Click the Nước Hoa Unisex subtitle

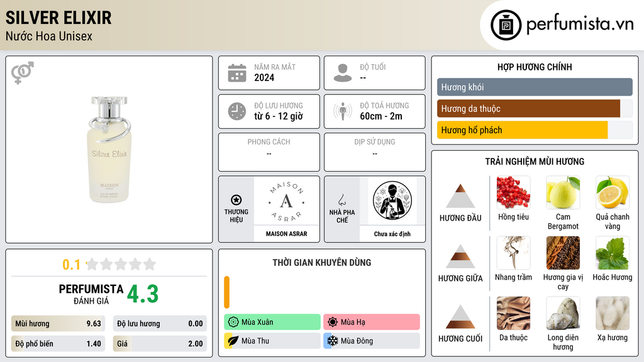point(49,36)
